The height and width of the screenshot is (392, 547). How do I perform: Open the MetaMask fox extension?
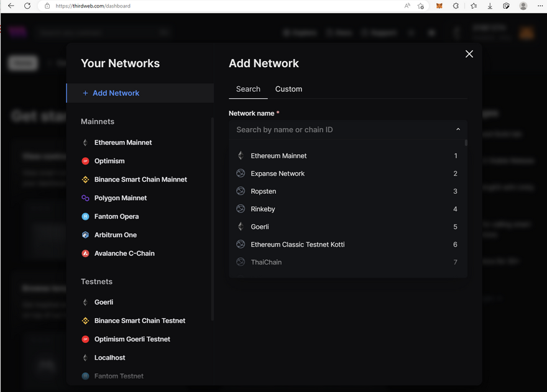(439, 6)
